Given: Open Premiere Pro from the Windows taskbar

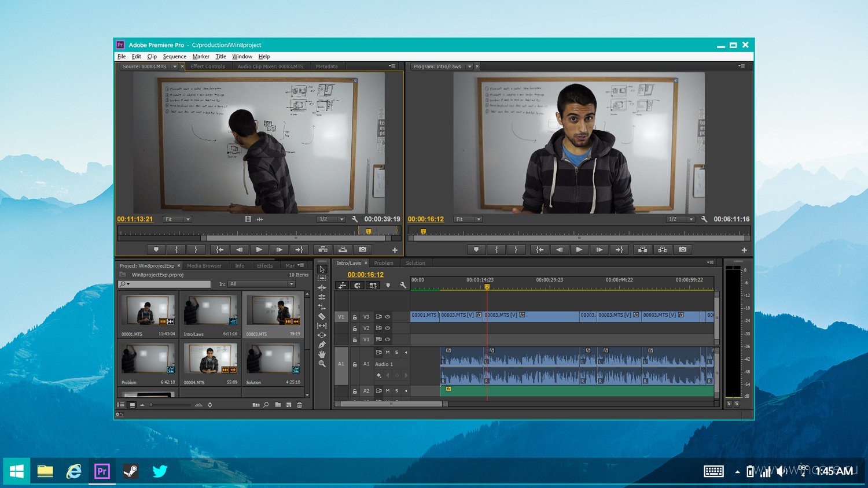Looking at the screenshot, I should tap(102, 471).
